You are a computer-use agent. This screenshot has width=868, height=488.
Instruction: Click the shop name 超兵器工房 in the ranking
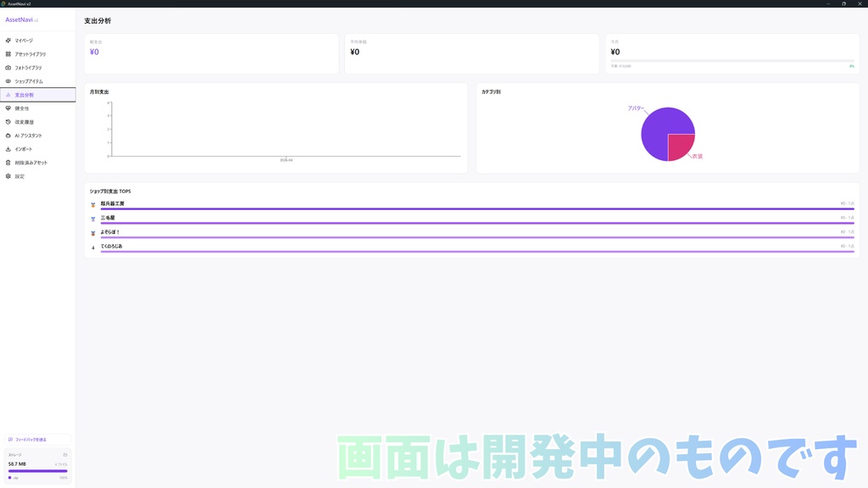point(110,203)
